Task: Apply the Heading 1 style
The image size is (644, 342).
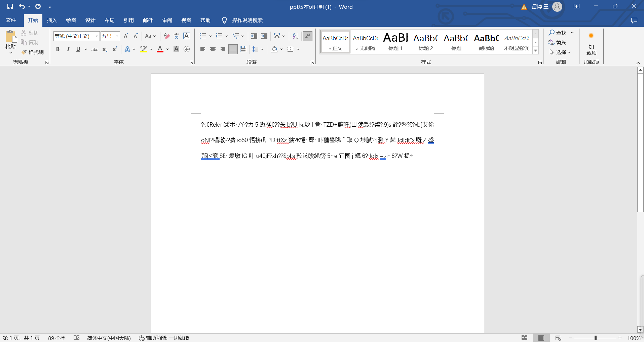Action: [x=395, y=42]
